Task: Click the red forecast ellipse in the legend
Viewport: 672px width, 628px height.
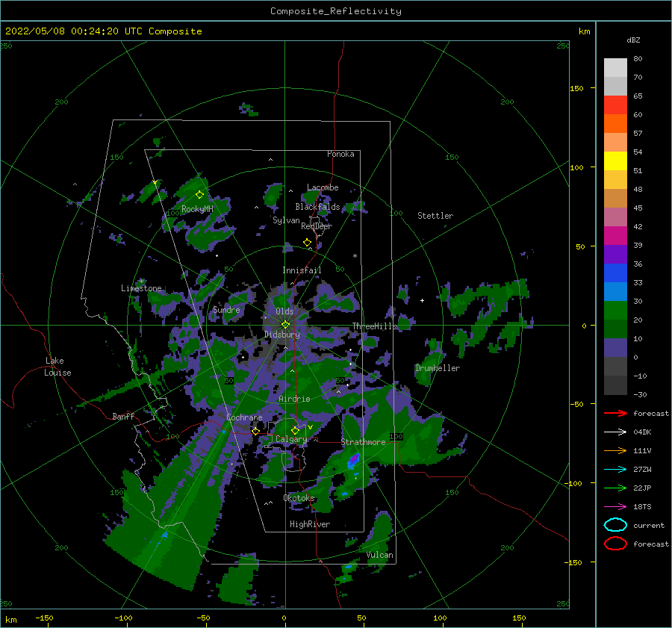Action: click(615, 544)
